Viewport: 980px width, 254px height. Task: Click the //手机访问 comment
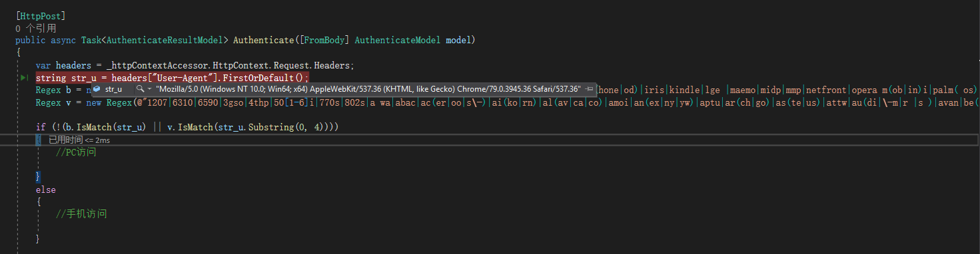pos(81,214)
